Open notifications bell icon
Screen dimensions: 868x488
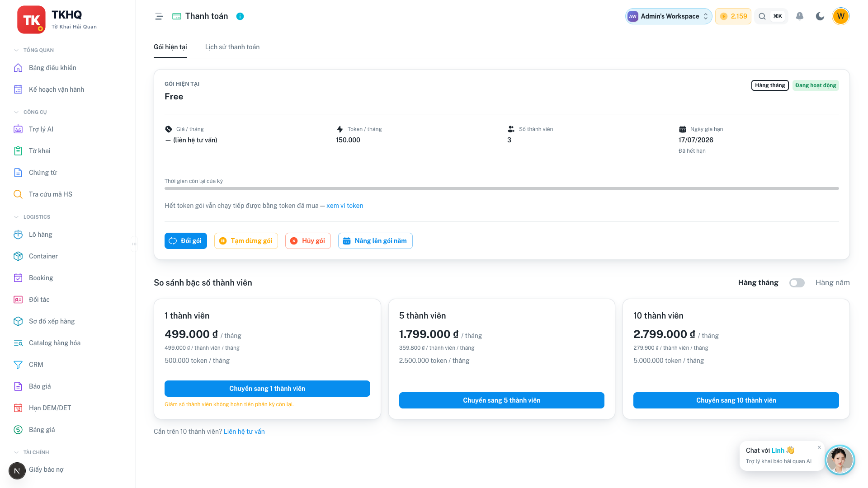tap(800, 16)
